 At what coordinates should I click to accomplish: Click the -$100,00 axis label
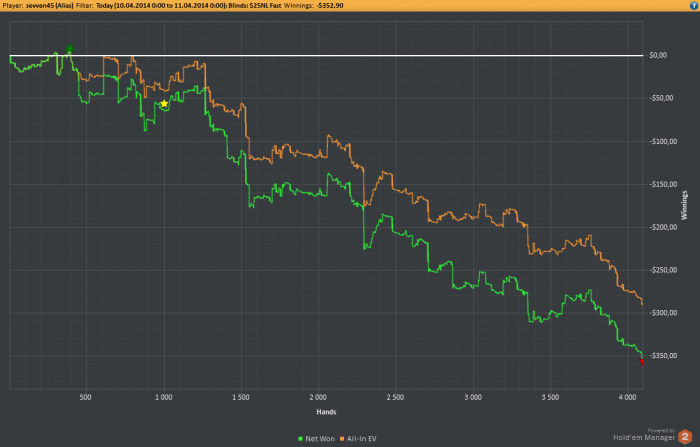click(x=662, y=141)
